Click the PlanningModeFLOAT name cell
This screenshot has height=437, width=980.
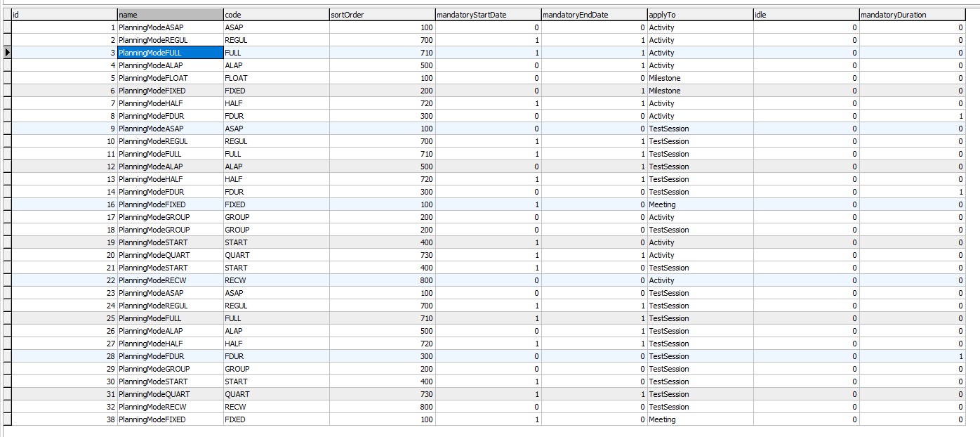tap(170, 78)
